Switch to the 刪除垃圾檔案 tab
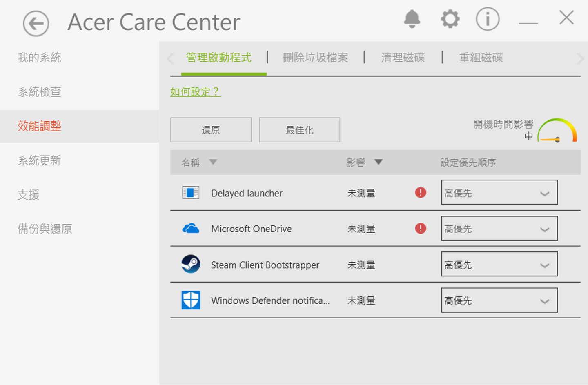Viewport: 588px width, 385px height. (x=315, y=58)
